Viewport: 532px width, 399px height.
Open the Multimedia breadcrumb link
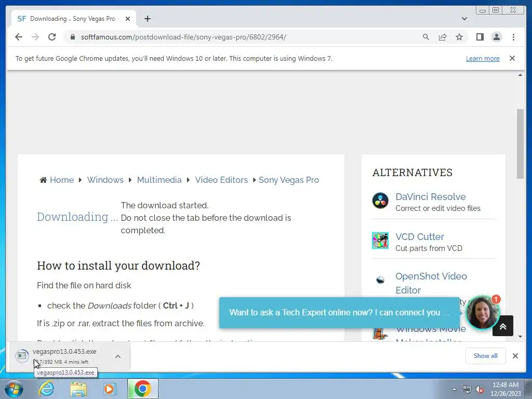pyautogui.click(x=159, y=180)
